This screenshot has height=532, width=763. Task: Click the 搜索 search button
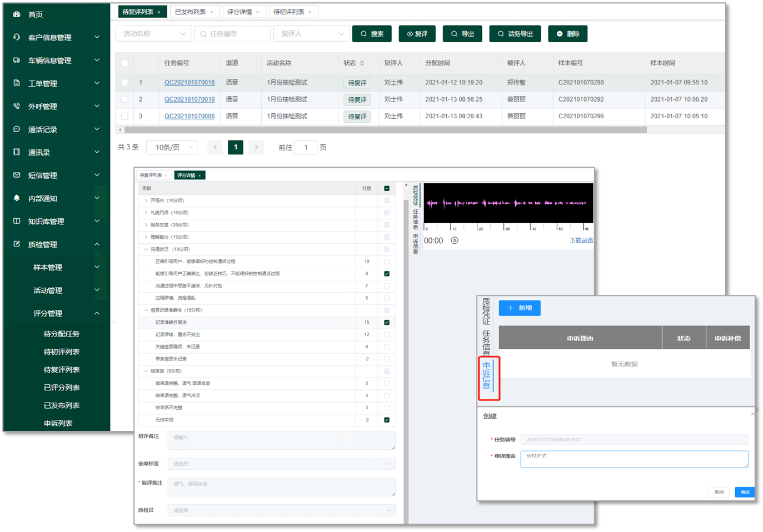point(372,34)
